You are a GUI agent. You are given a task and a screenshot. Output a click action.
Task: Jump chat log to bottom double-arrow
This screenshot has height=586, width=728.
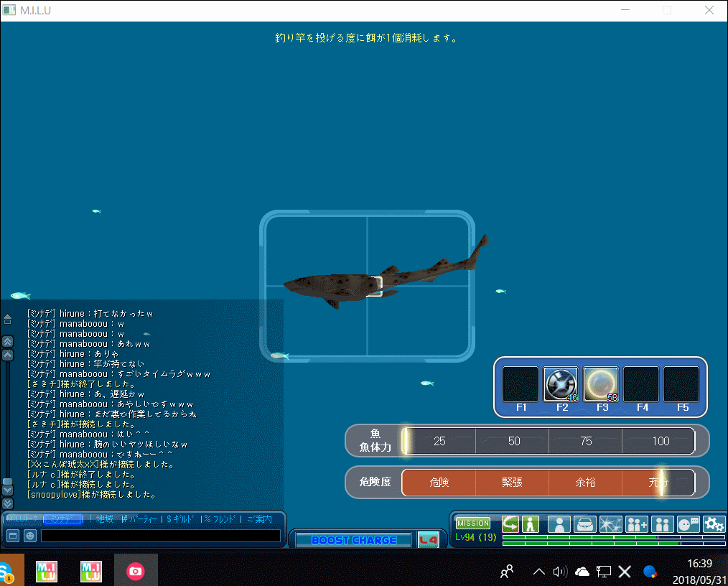[8, 503]
